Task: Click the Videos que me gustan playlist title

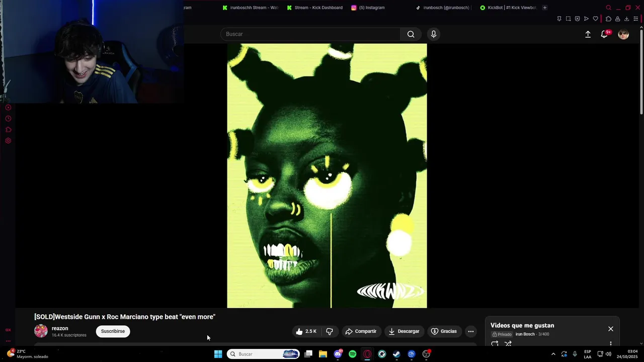Action: (x=522, y=326)
